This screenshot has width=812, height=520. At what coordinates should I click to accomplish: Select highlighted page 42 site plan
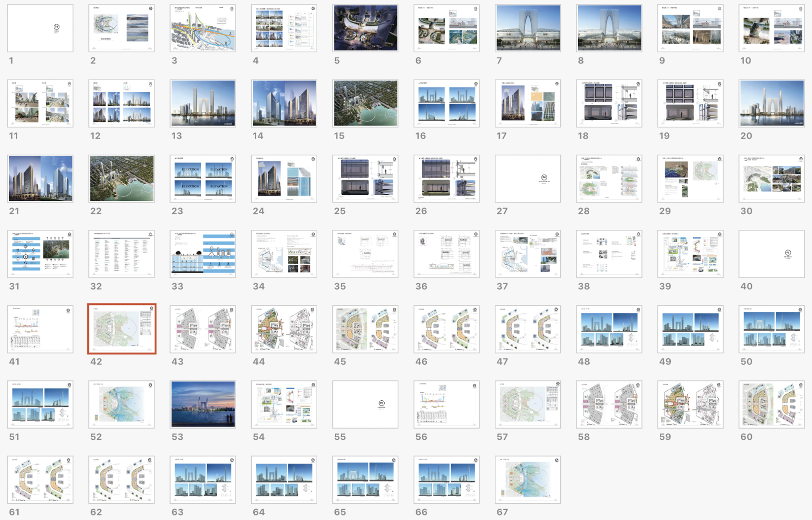[122, 329]
